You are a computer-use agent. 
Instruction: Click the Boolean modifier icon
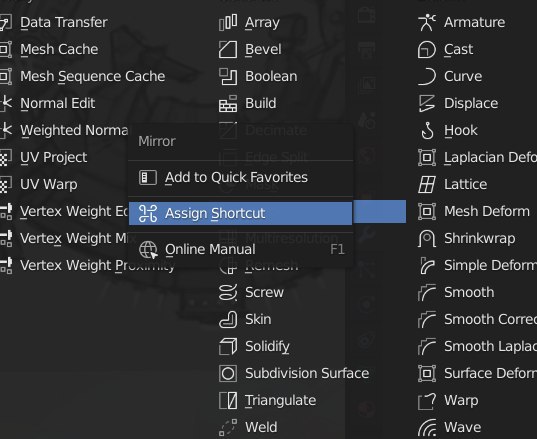coord(228,76)
